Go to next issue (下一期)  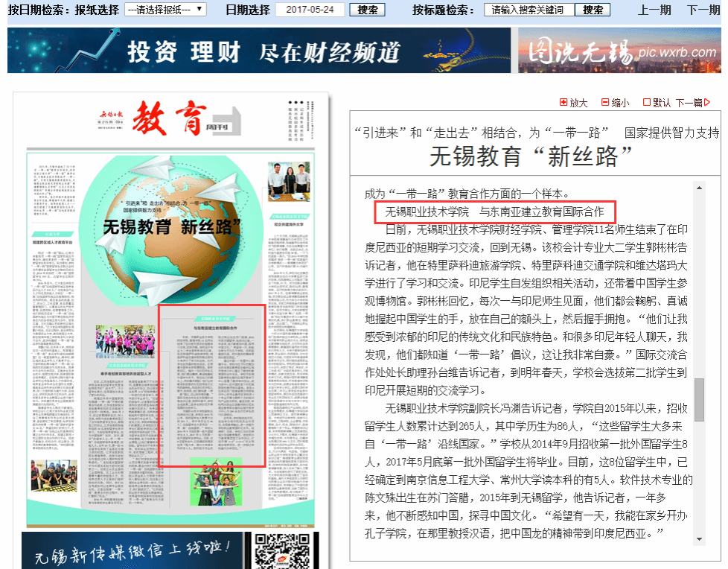pyautogui.click(x=703, y=10)
